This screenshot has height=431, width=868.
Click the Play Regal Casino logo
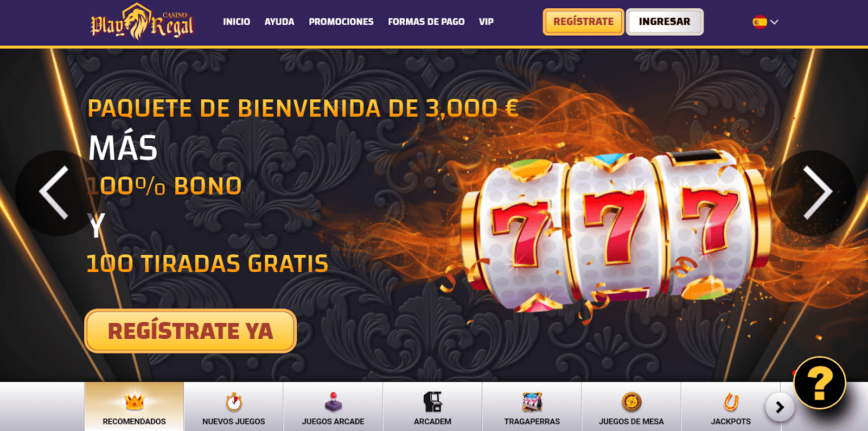click(x=142, y=22)
